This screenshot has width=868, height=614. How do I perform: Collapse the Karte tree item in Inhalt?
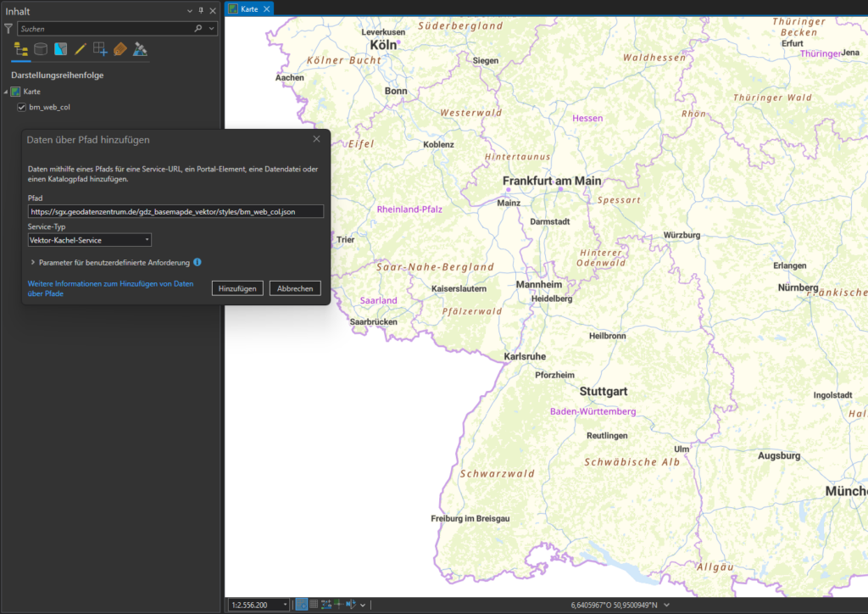click(x=8, y=92)
